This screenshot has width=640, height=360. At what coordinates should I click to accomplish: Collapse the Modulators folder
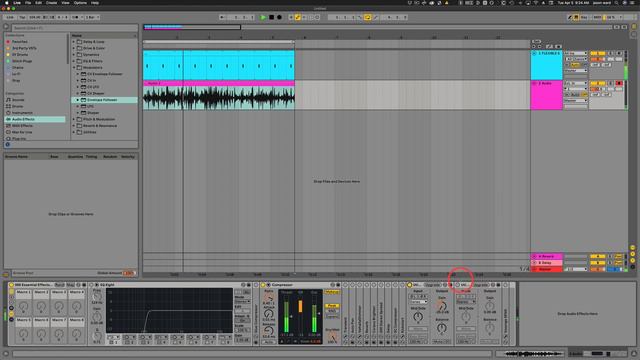coord(74,67)
